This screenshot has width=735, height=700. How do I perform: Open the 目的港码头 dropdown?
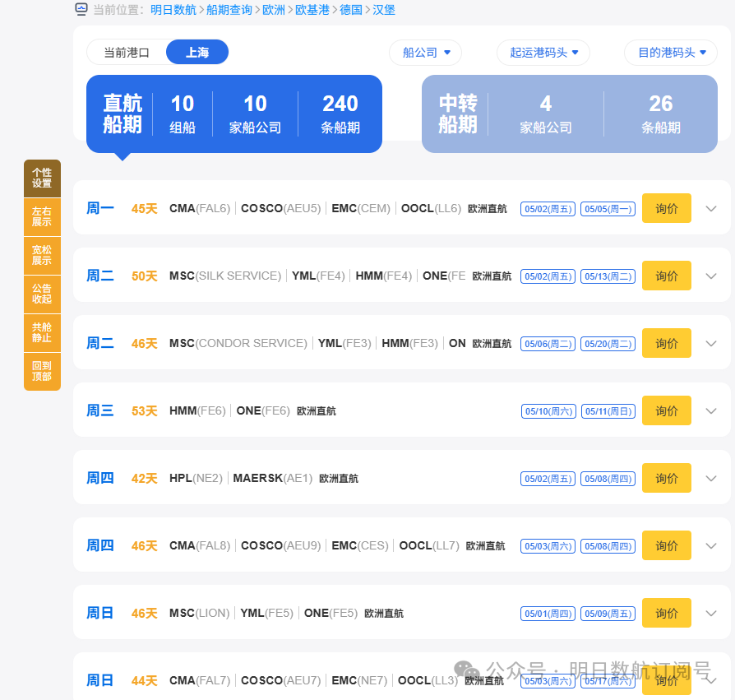click(x=671, y=53)
